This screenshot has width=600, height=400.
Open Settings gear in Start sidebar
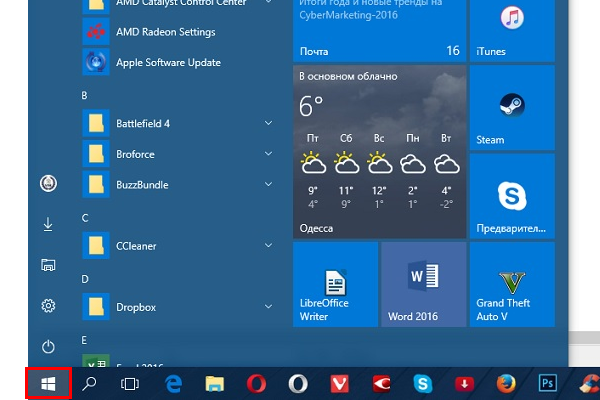point(48,306)
